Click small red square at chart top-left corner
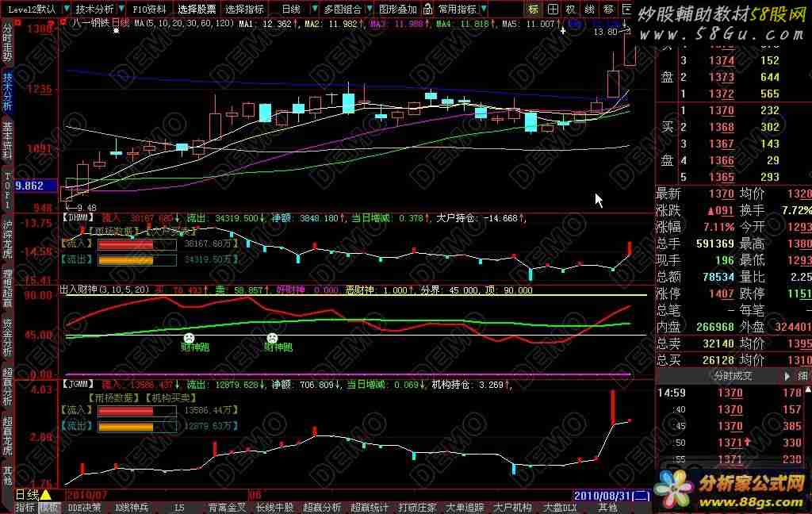This screenshot has width=812, height=514. (x=63, y=22)
